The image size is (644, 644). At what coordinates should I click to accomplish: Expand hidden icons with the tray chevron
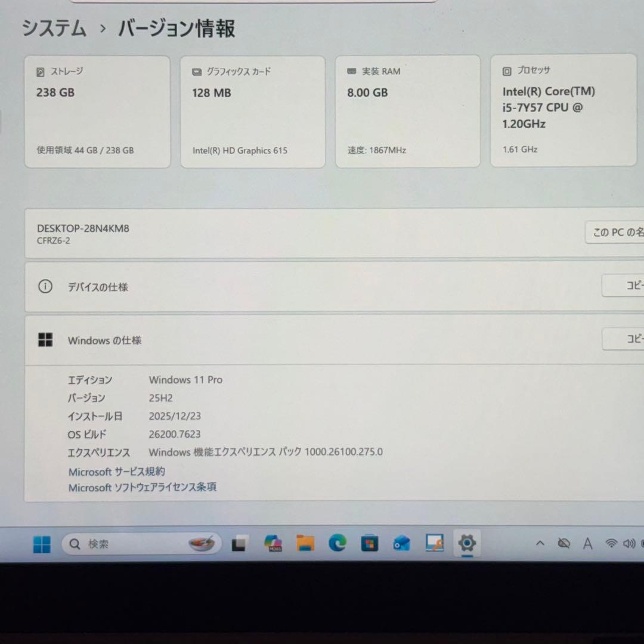click(x=540, y=543)
